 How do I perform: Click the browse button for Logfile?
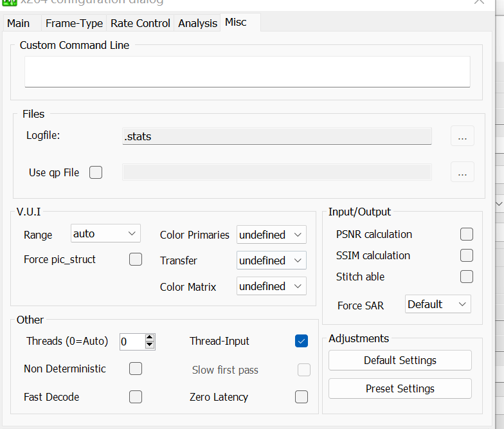[462, 136]
